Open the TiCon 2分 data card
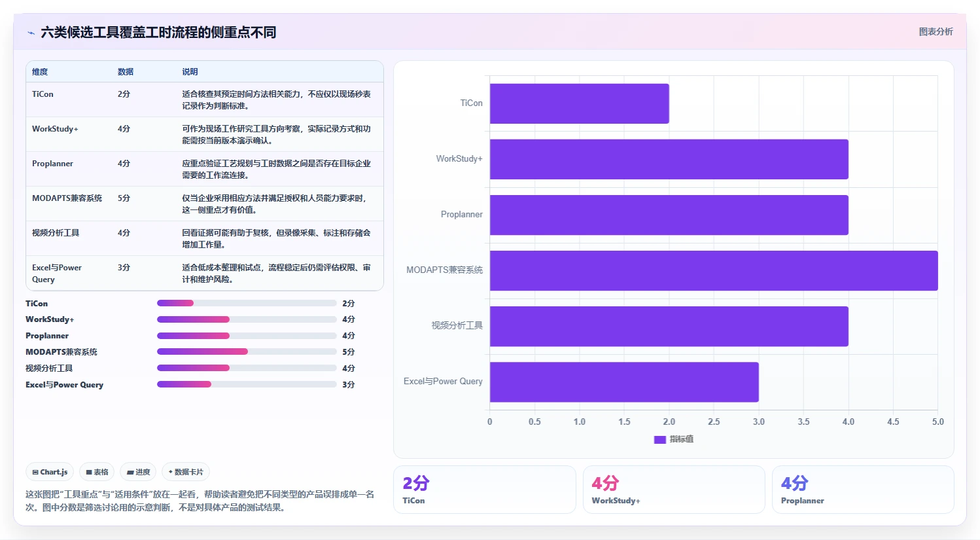Screen dimensions: 980x540 click(x=485, y=490)
